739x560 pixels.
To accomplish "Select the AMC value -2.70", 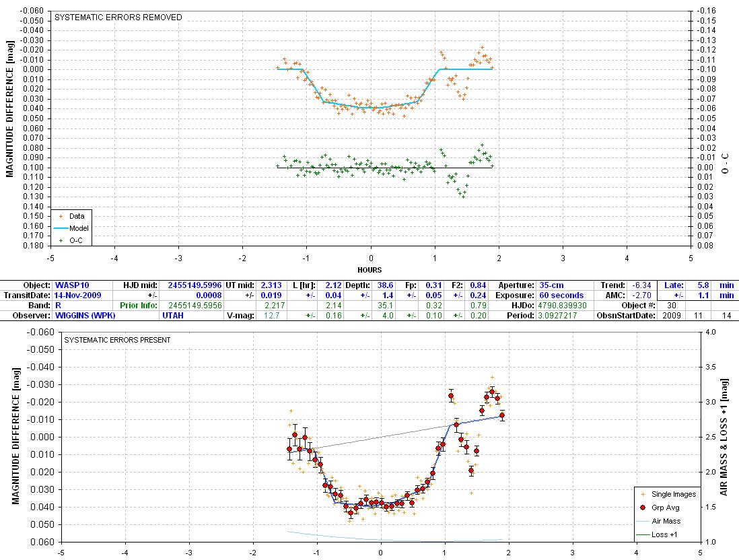I will (x=642, y=295).
